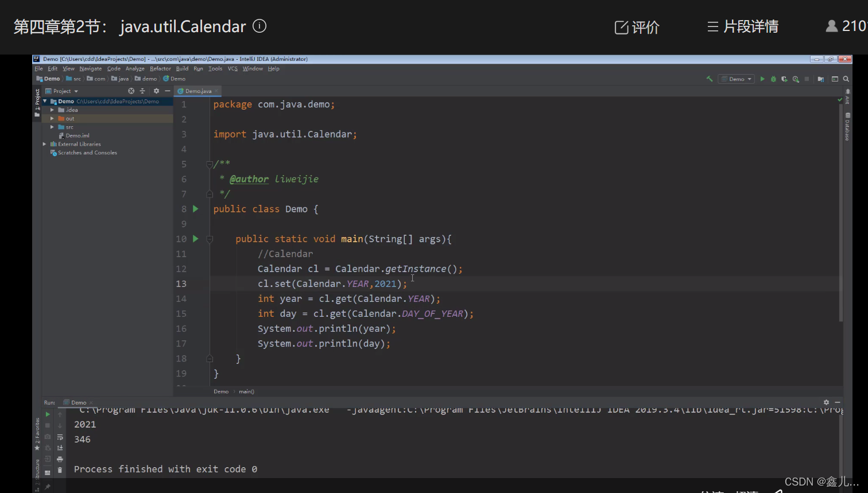Click green inspection checkmark indicator
Screen dimensions: 868x493
[x=840, y=100]
